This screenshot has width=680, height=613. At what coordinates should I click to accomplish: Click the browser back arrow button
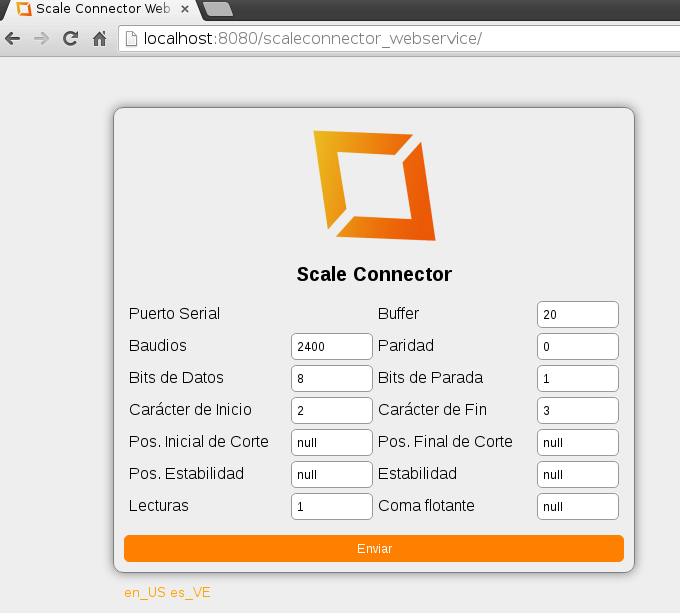[13, 39]
